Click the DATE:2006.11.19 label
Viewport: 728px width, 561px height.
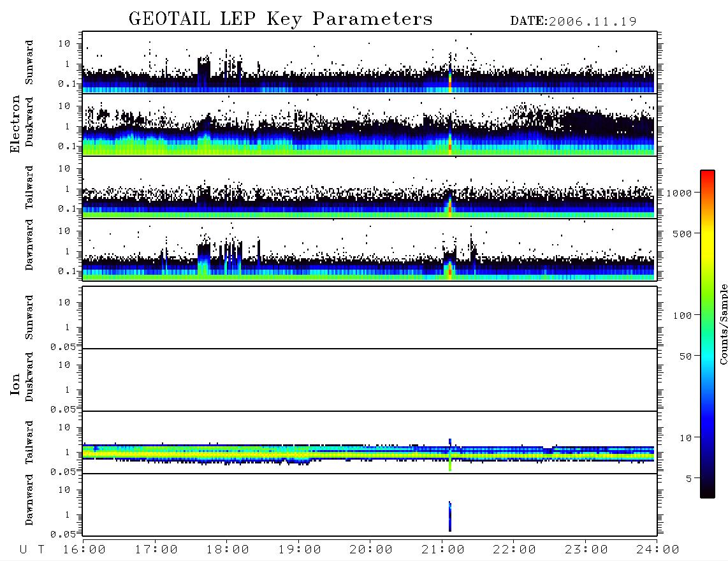click(x=573, y=22)
